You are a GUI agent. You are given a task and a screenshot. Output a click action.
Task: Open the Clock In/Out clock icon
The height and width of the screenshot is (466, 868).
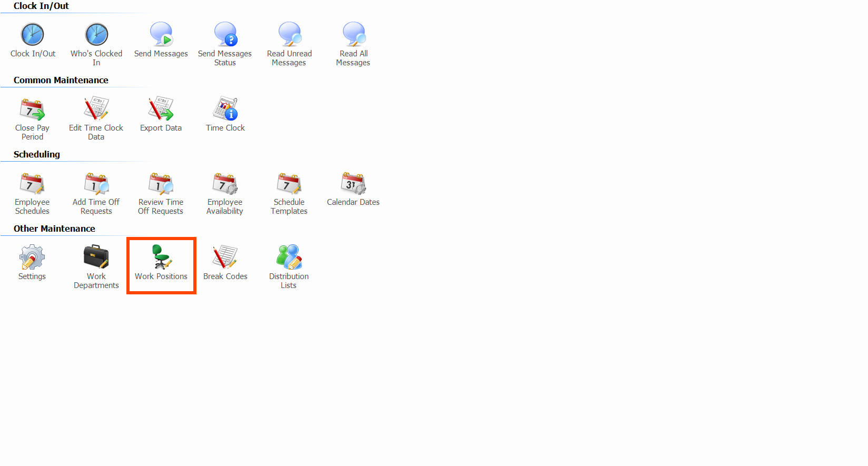coord(33,35)
